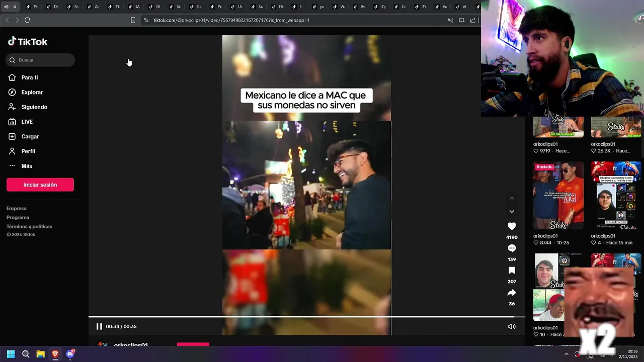Mute the active tab audio icon
Screen dimensions: 644x362
click(7, 7)
